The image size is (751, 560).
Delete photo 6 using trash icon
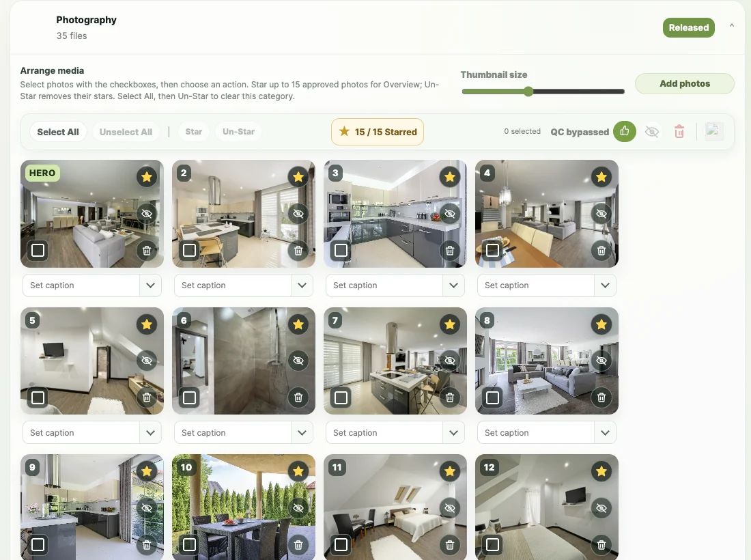pos(298,397)
